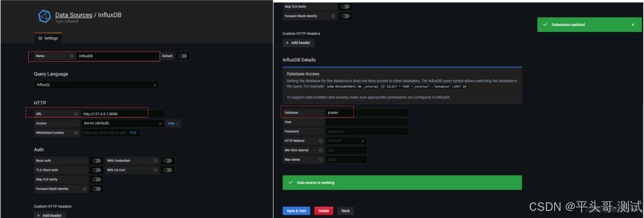The image size is (644, 218).
Task: Toggle Skip TLS Verify in left panel
Action: pos(96,180)
